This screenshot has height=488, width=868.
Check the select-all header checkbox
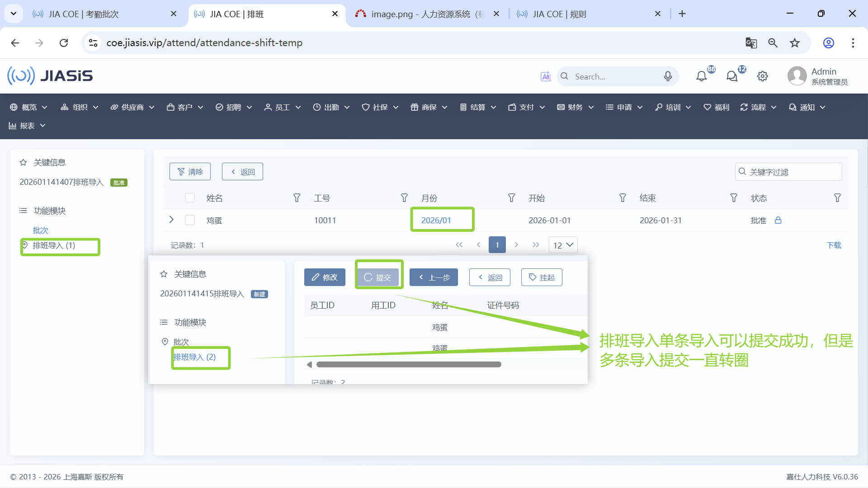(190, 198)
